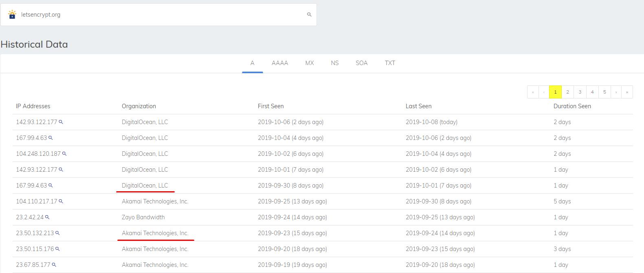Open the AAAA records tab

point(280,63)
